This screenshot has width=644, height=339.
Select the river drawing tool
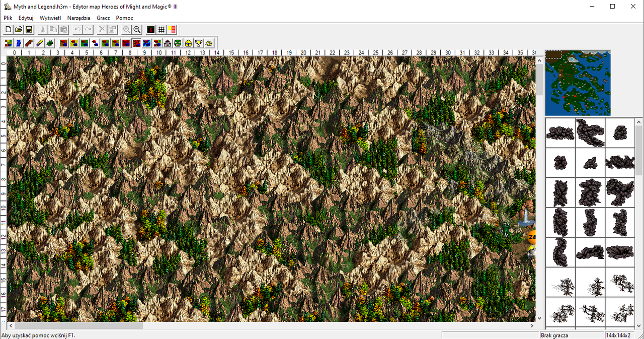tap(19, 43)
